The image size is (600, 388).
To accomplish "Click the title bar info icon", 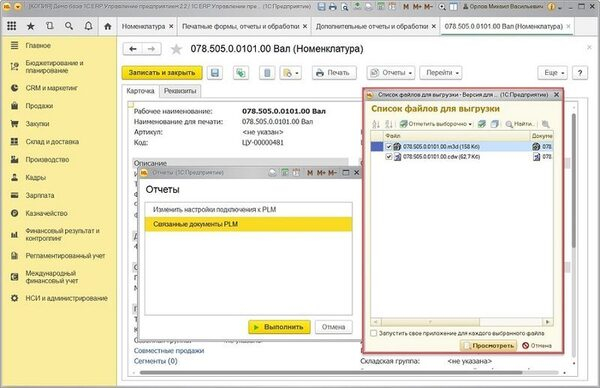I will coord(551,7).
